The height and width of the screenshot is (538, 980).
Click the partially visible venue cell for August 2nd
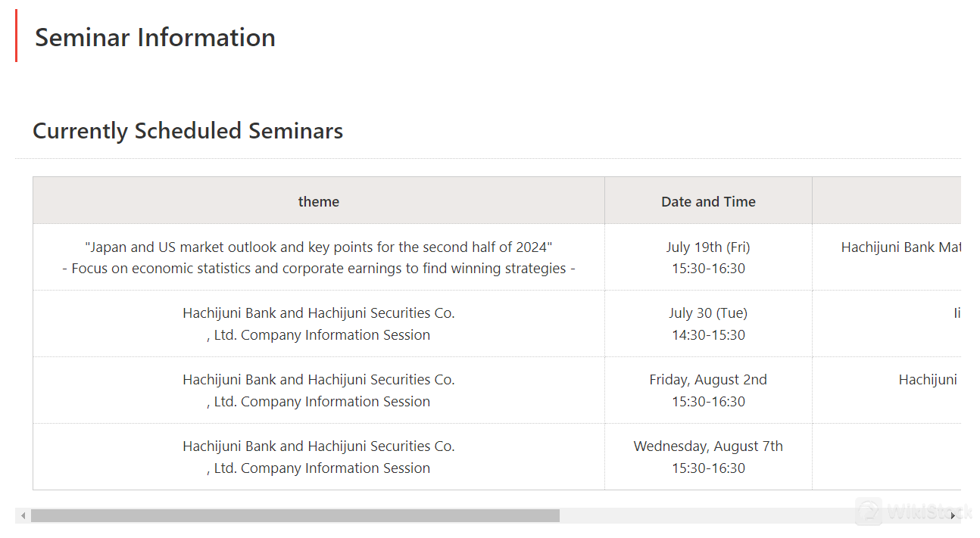(x=928, y=380)
